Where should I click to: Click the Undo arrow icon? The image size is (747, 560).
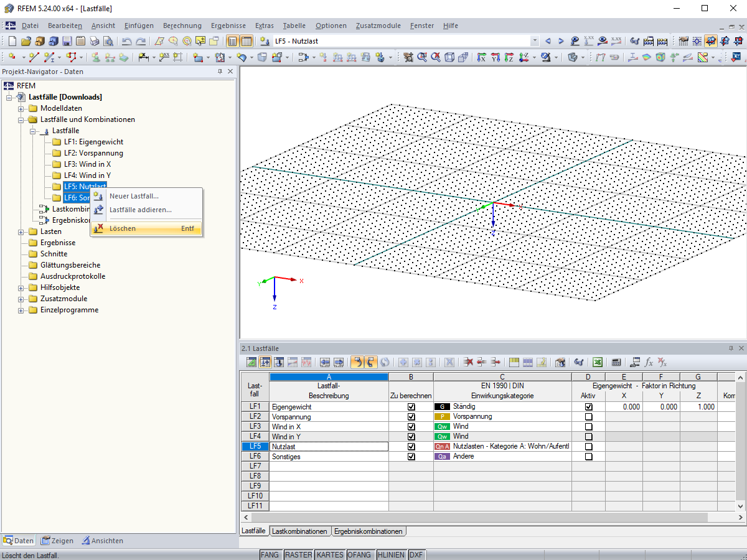point(126,42)
